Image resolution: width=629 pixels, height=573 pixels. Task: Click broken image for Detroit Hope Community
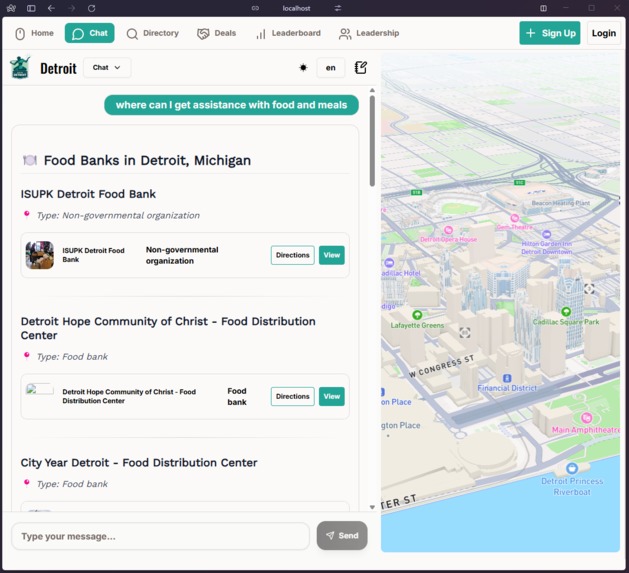coord(40,389)
